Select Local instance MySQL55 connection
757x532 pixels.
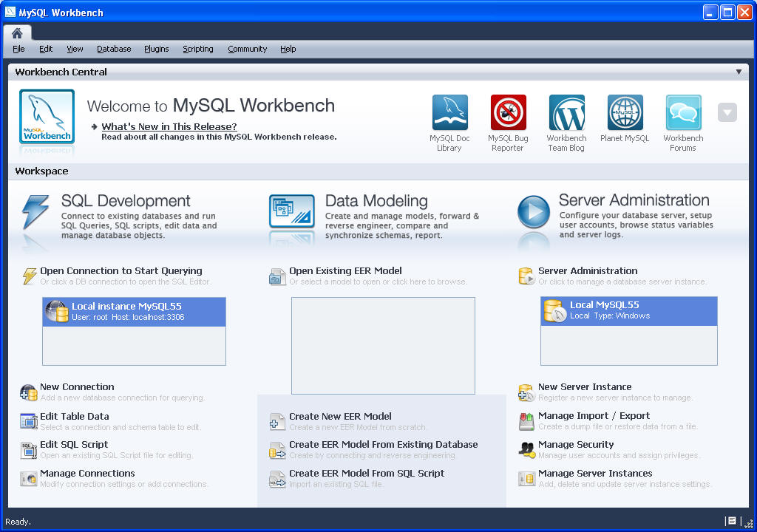pos(134,311)
